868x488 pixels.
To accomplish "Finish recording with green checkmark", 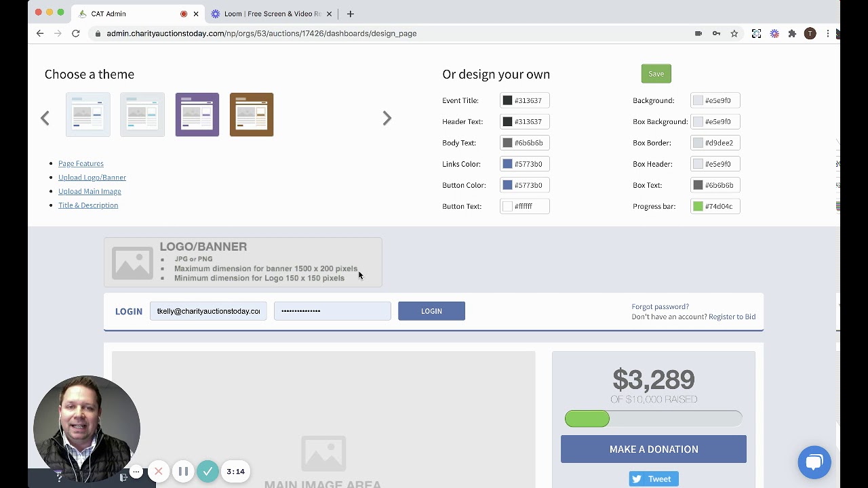I will pos(208,471).
